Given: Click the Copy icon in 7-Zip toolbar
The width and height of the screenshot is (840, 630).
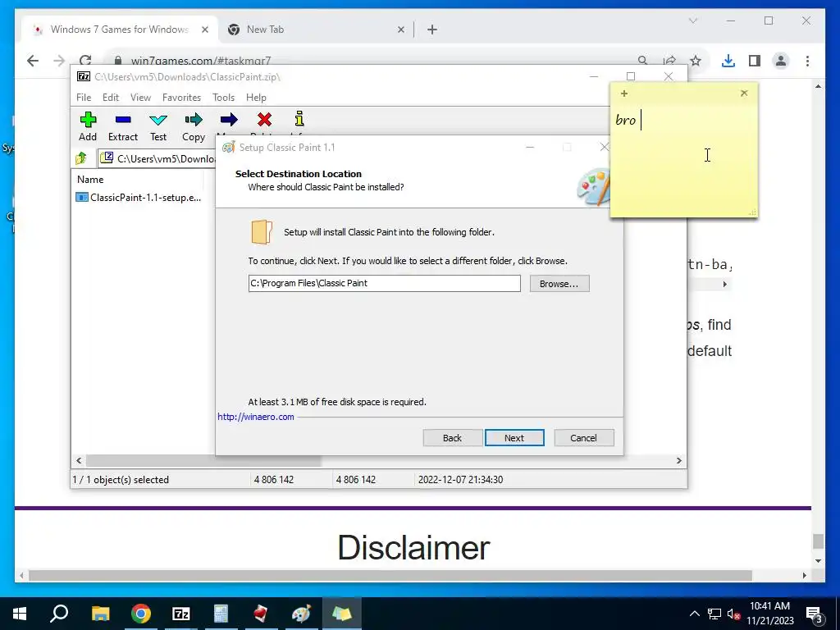Looking at the screenshot, I should (x=194, y=120).
